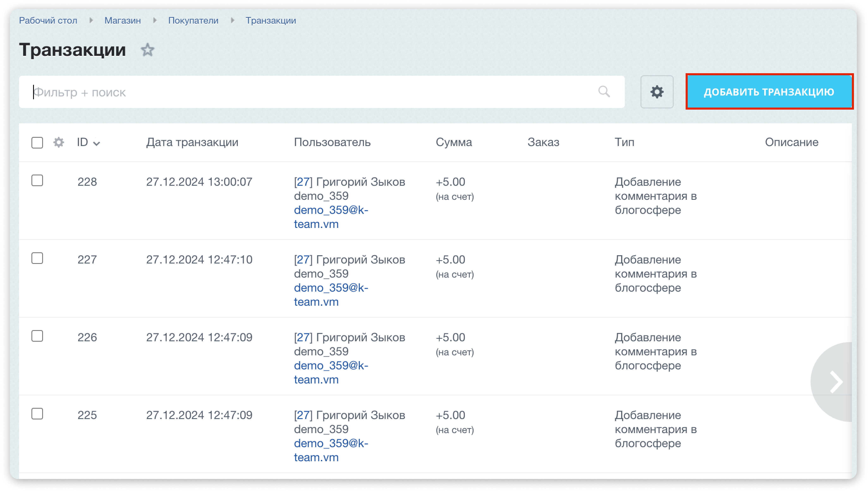Open the demo_359 email link in row 227
868x491 pixels.
pyautogui.click(x=331, y=295)
